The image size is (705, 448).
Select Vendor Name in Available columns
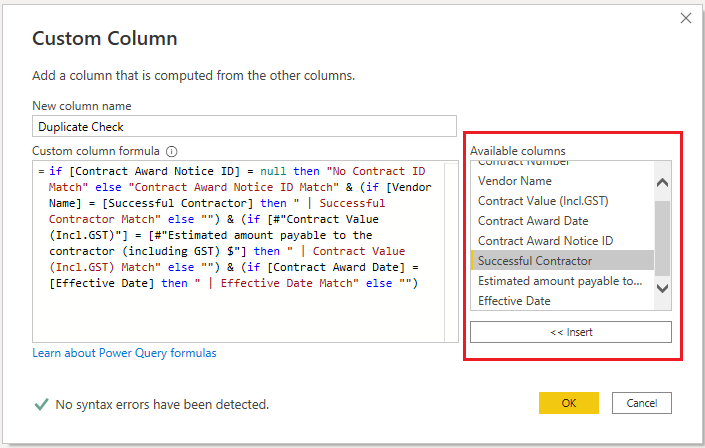point(562,181)
